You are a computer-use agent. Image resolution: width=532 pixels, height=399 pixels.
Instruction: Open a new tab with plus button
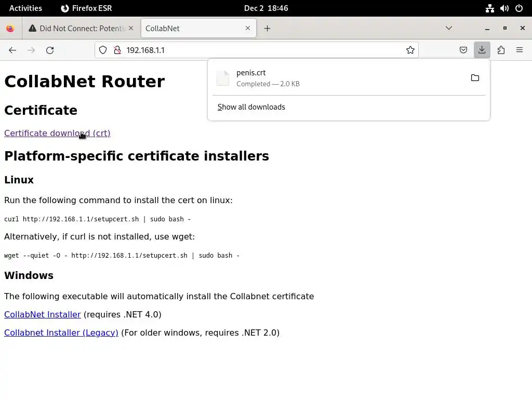pyautogui.click(x=268, y=29)
